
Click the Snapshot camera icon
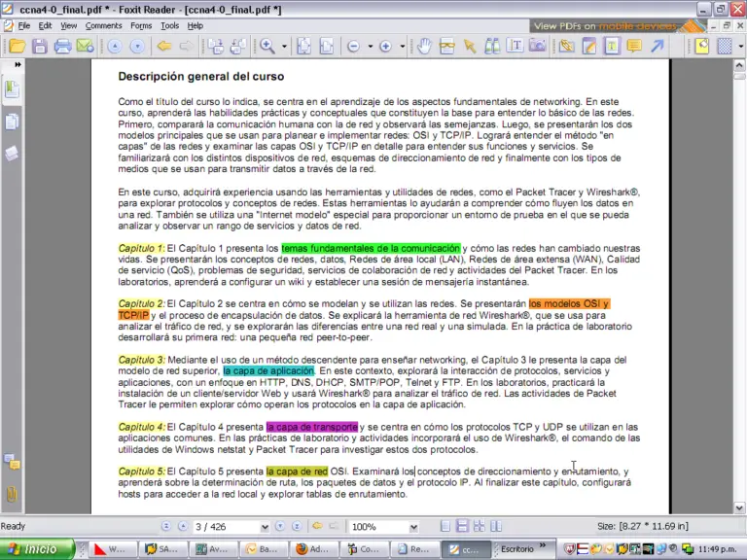coord(538,47)
